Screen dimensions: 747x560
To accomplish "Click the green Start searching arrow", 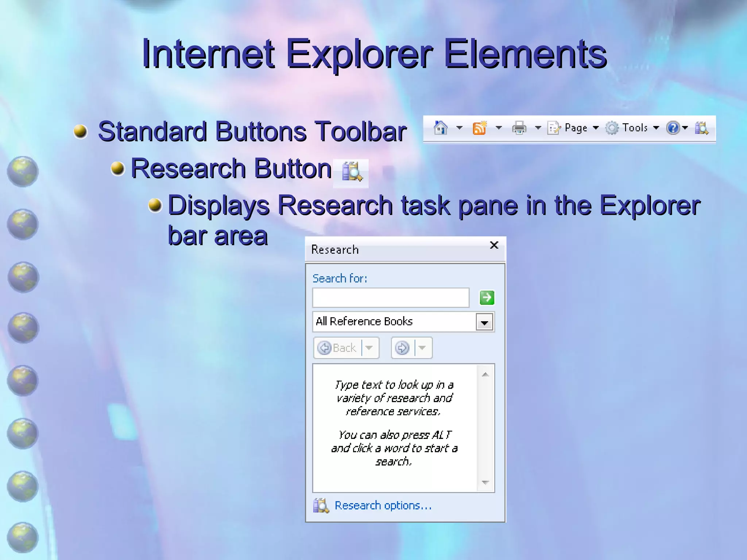I will pos(487,297).
